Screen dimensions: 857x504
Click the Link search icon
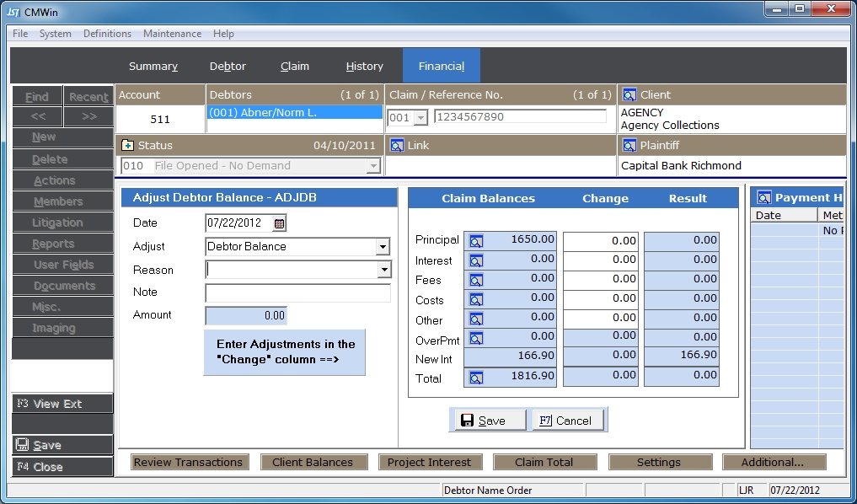click(x=396, y=146)
